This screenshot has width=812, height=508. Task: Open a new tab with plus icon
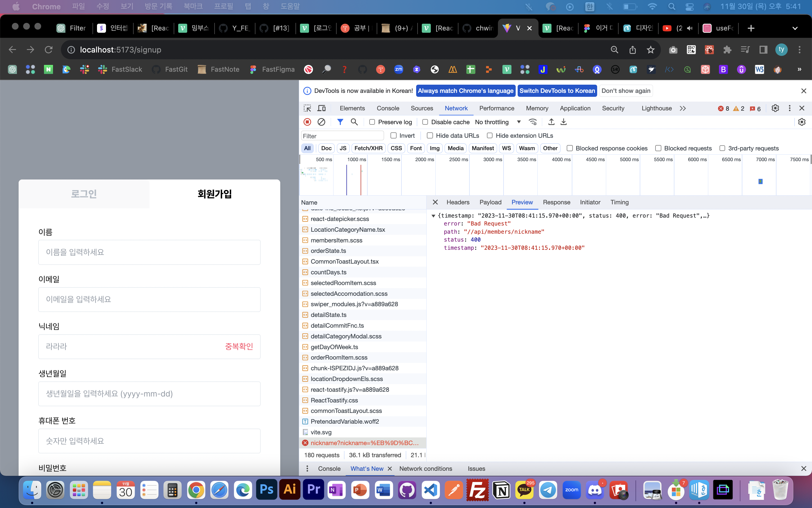(x=751, y=28)
